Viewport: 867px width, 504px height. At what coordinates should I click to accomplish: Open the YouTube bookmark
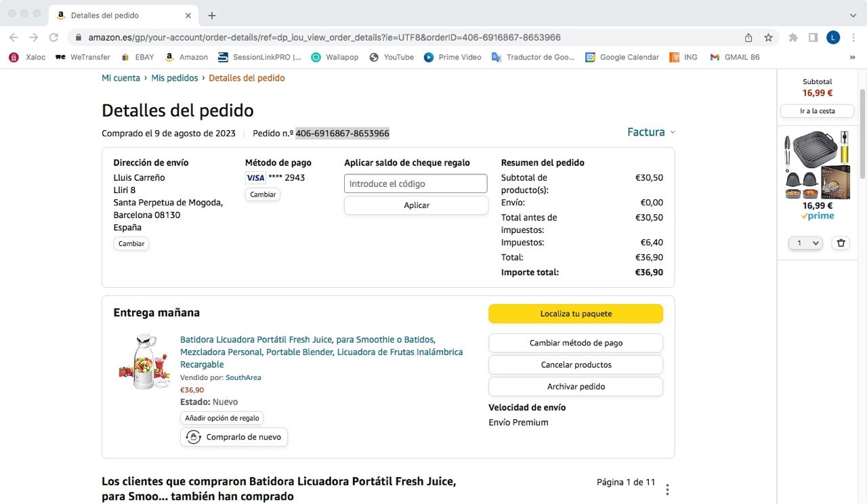tap(392, 57)
